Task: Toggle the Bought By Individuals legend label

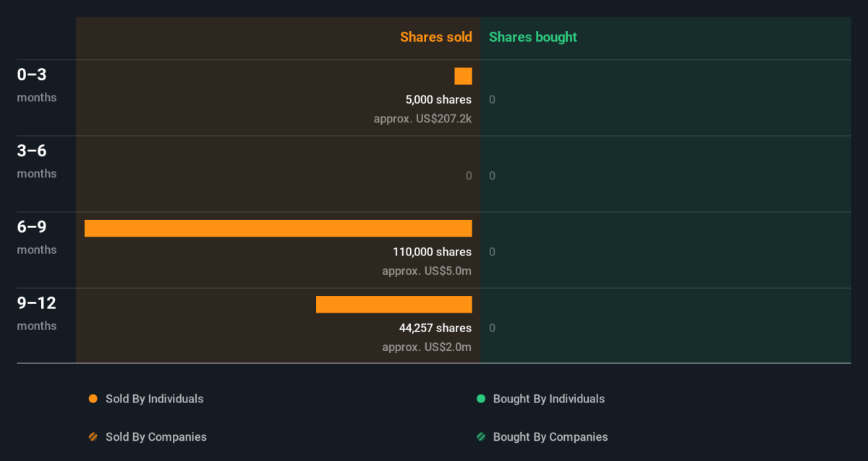Action: point(549,399)
